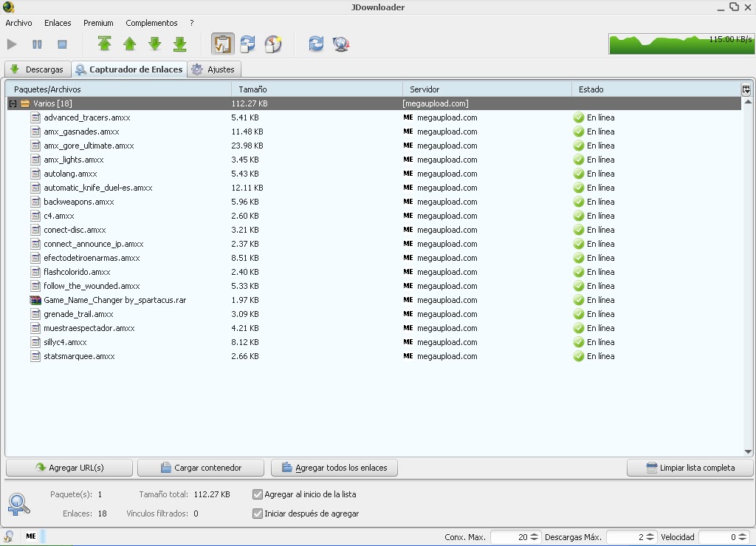Click the blue refresh reconnect icon
This screenshot has width=756, height=546.
[316, 44]
